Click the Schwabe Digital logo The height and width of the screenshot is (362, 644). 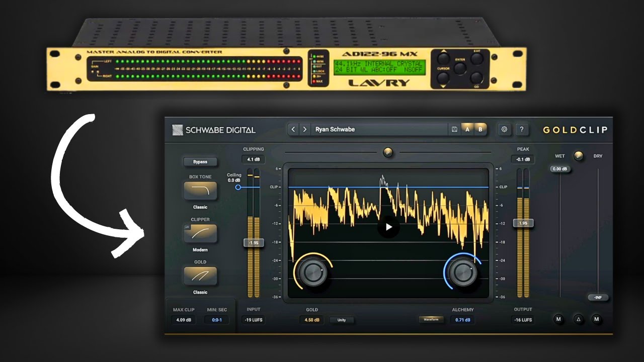(214, 130)
